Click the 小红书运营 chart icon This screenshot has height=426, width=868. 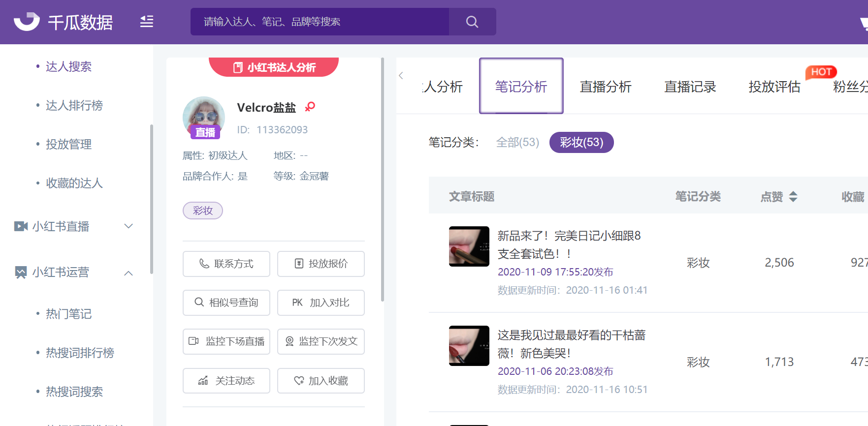(x=21, y=272)
